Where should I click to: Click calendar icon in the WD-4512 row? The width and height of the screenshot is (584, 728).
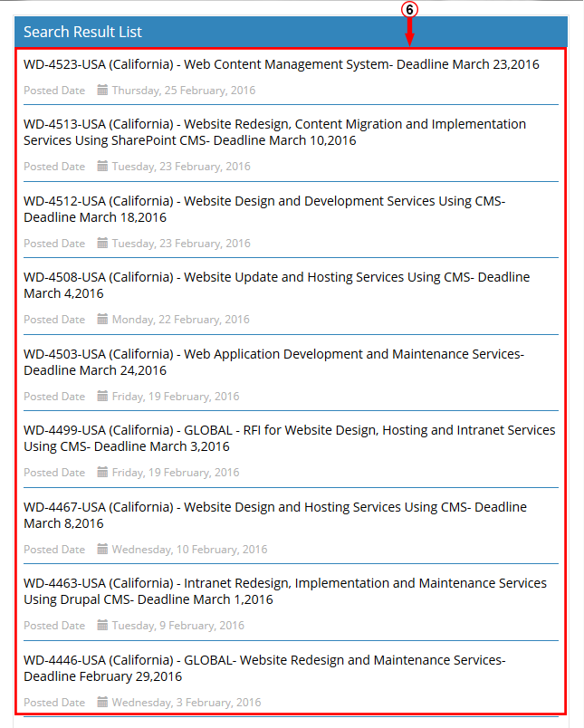click(102, 243)
